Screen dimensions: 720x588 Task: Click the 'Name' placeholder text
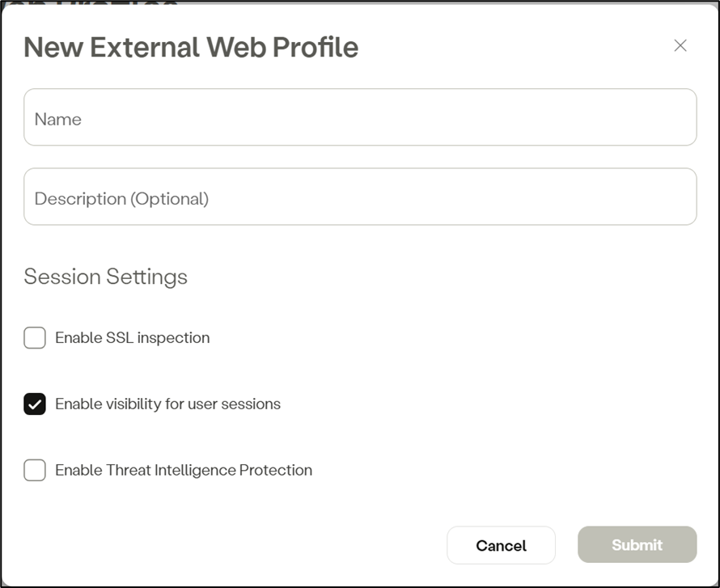58,119
